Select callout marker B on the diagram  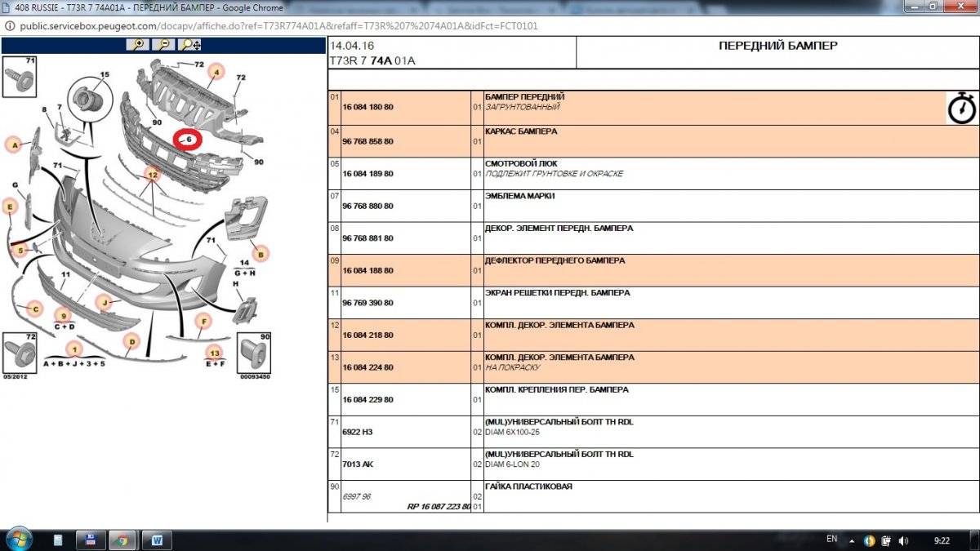pyautogui.click(x=261, y=254)
